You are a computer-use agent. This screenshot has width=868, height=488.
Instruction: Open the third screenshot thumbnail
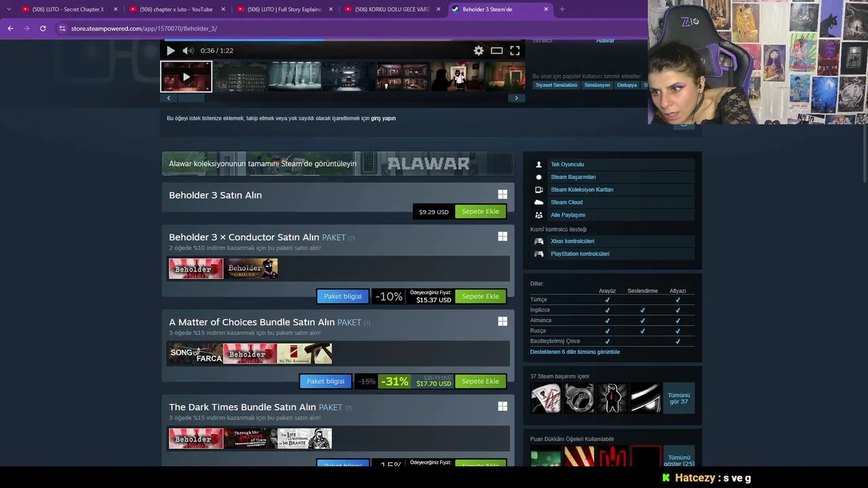(x=294, y=77)
